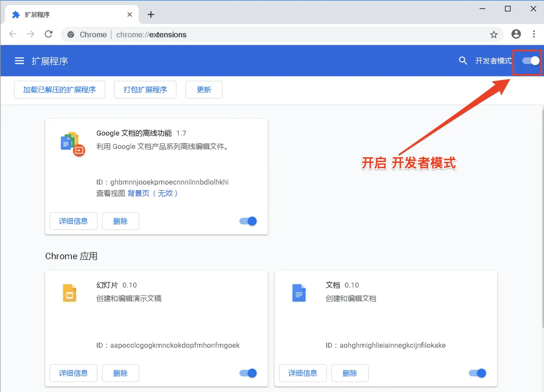544x392 pixels.
Task: Select the 扩展程序 browser tab
Action: point(72,15)
